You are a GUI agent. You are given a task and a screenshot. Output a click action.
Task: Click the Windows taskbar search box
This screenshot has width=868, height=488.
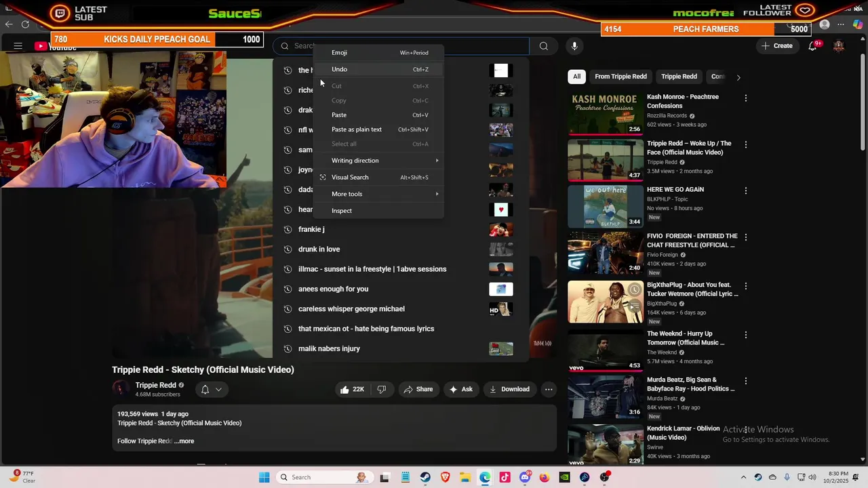click(x=323, y=477)
